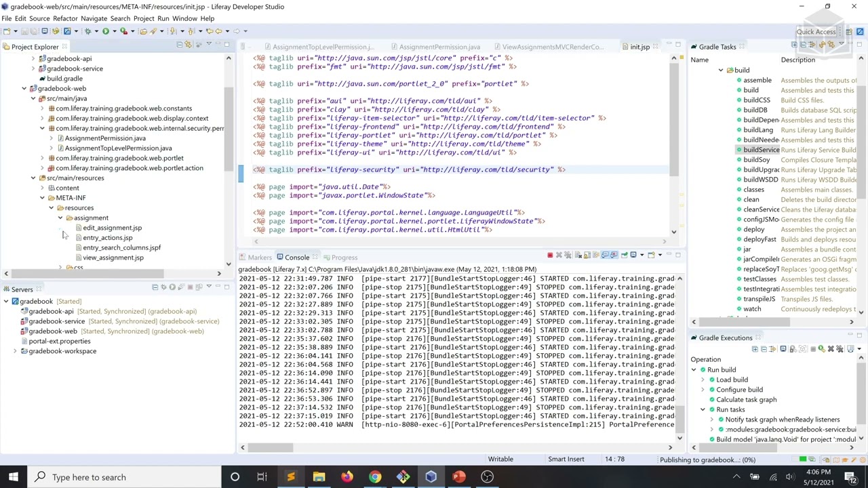Remove launch with the Console's single X icon
Image resolution: width=868 pixels, height=488 pixels.
559,256
